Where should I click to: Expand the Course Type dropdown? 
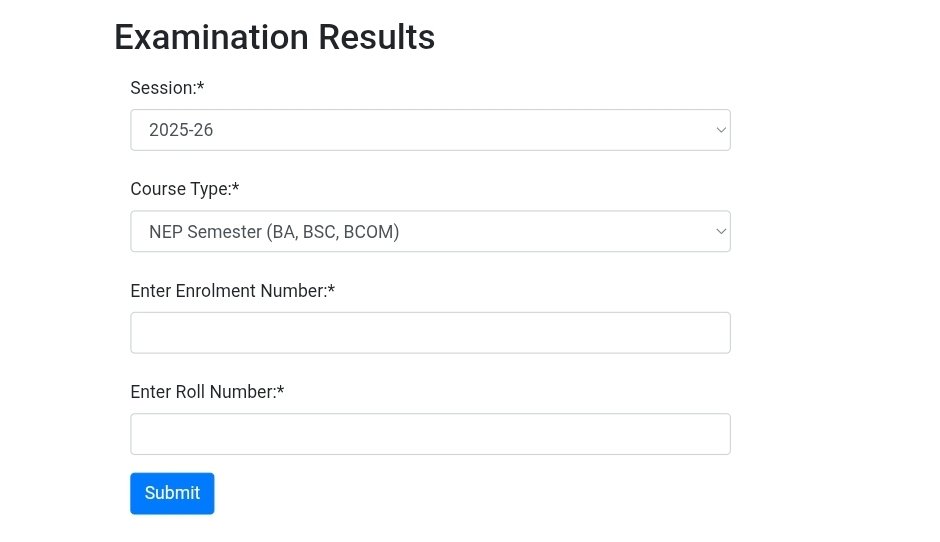coord(430,231)
